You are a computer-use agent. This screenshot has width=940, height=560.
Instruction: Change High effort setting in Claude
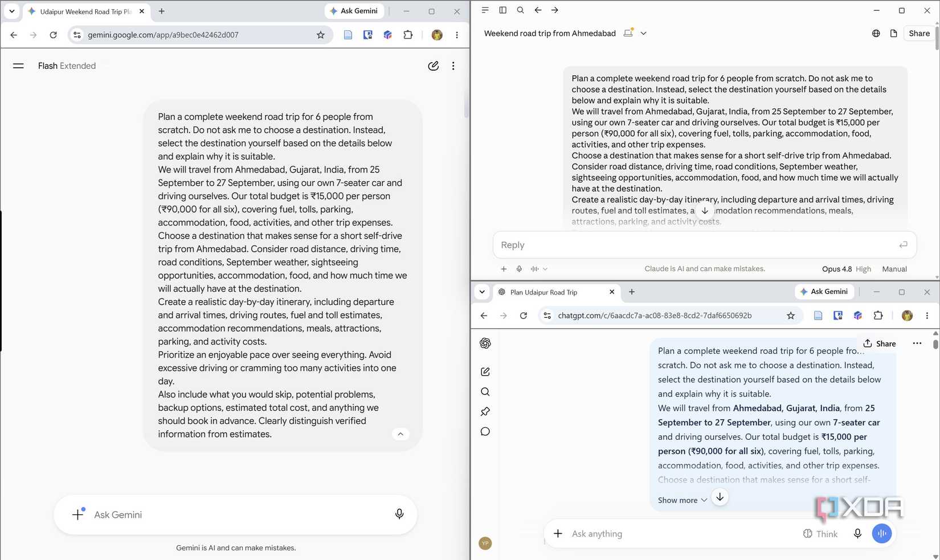click(863, 269)
